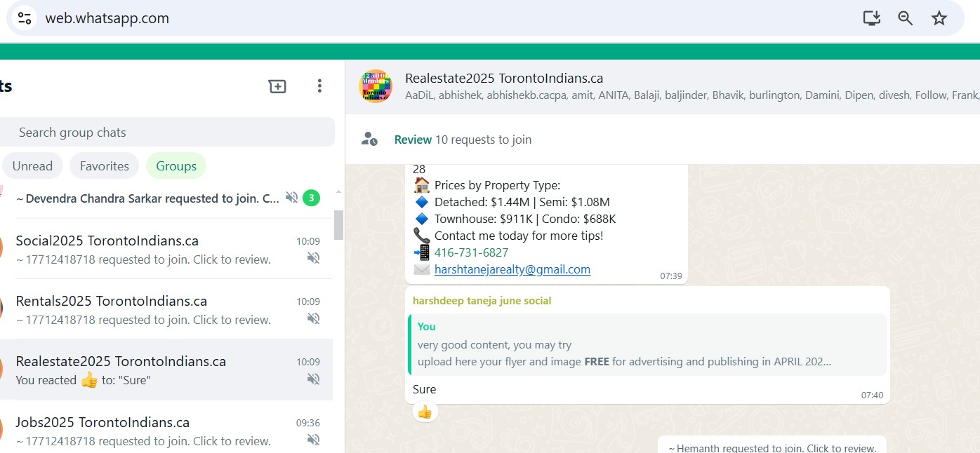Open the Realestate2025 group profile picture
The width and height of the screenshot is (980, 453).
click(375, 86)
